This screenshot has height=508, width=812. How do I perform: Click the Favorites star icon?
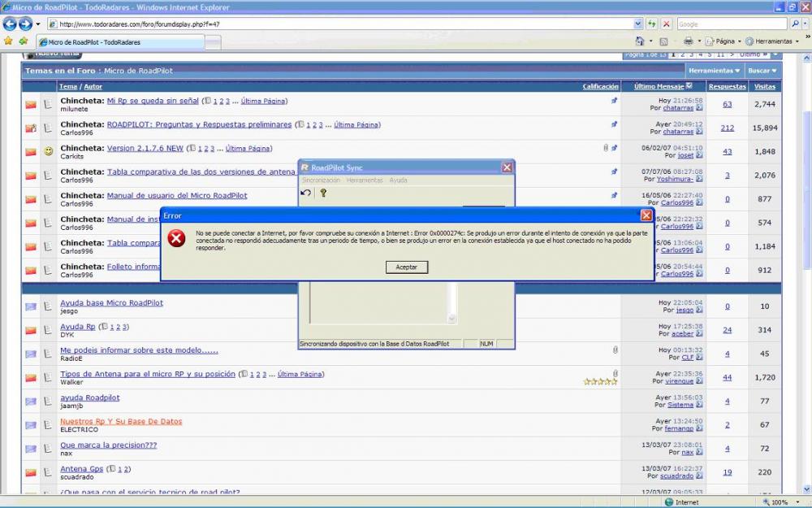8,41
